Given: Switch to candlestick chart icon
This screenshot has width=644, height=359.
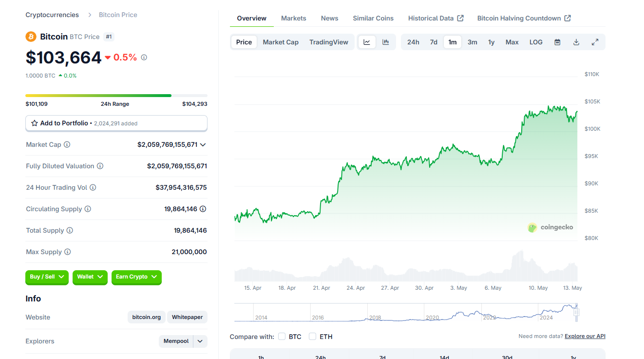Looking at the screenshot, I should tap(385, 42).
